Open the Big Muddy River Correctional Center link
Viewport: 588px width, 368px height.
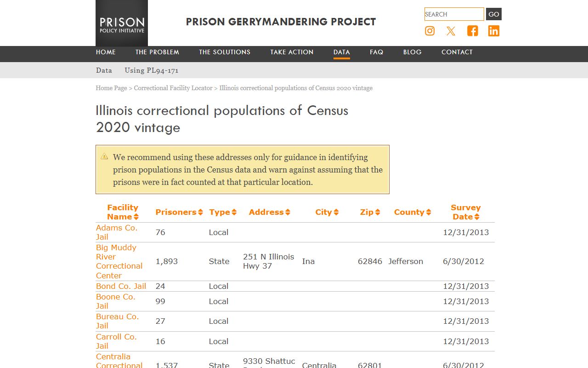click(119, 261)
